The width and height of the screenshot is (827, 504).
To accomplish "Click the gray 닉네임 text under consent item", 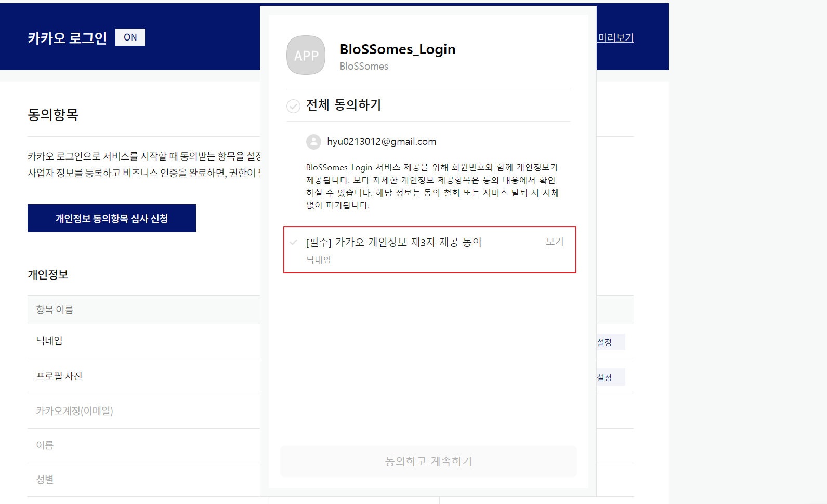I will pyautogui.click(x=319, y=260).
